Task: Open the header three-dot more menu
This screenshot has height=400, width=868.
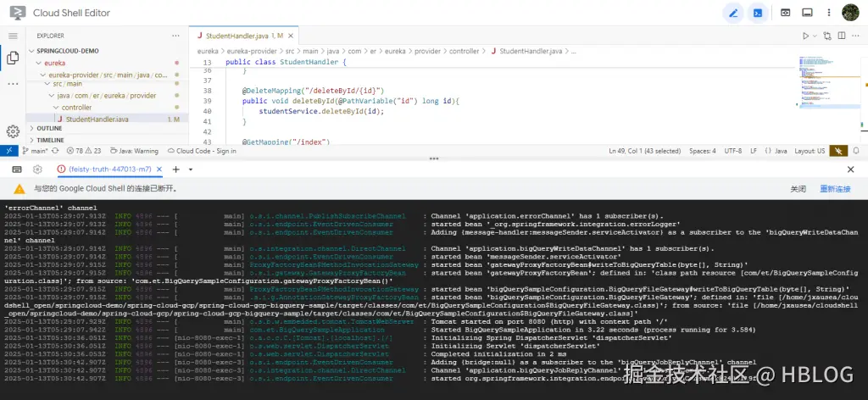Action: pos(829,13)
